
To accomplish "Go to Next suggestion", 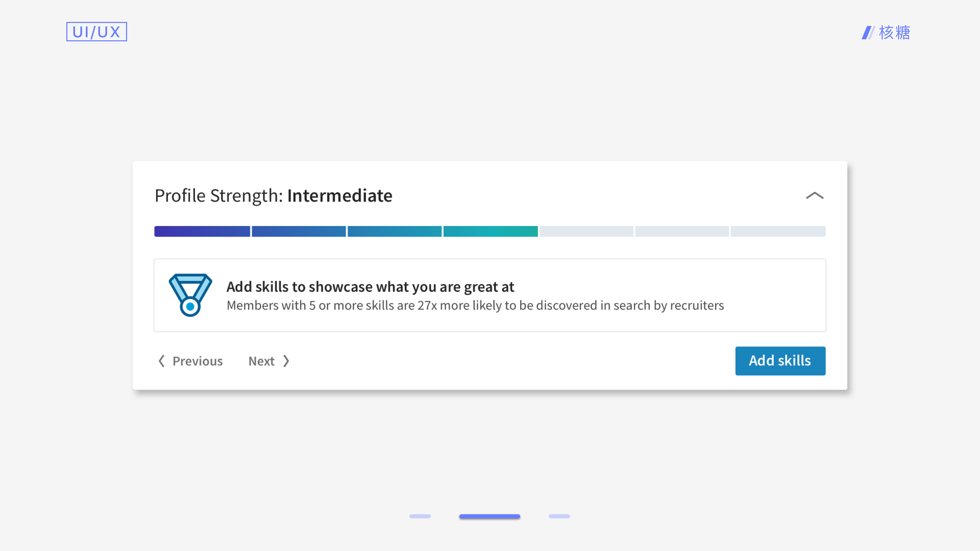I will (x=261, y=361).
